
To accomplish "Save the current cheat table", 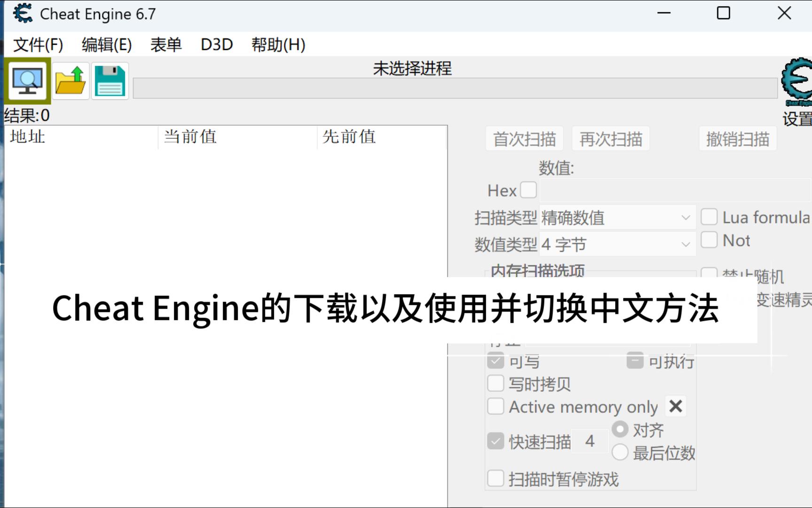I will [109, 80].
